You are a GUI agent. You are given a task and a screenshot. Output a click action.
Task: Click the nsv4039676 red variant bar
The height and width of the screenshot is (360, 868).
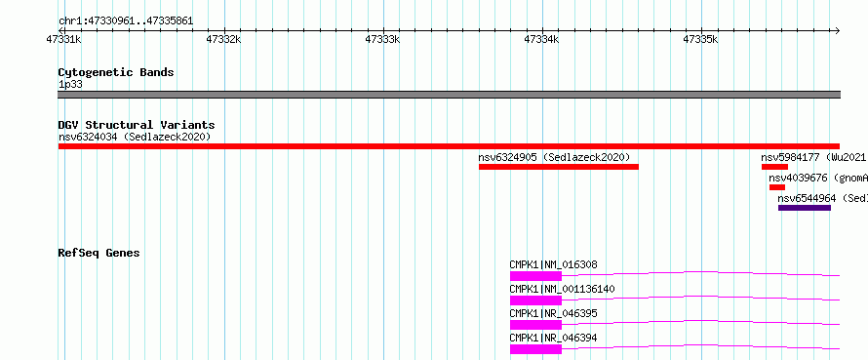(x=777, y=187)
